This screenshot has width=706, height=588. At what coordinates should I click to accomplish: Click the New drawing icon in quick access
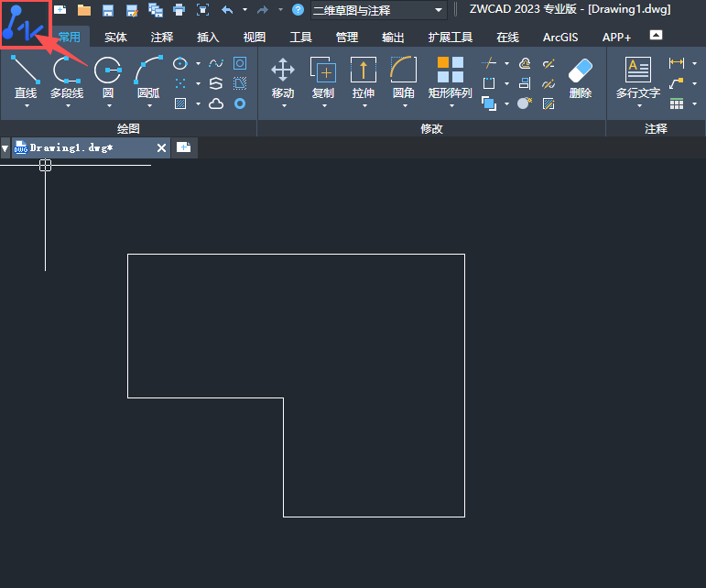pyautogui.click(x=60, y=9)
